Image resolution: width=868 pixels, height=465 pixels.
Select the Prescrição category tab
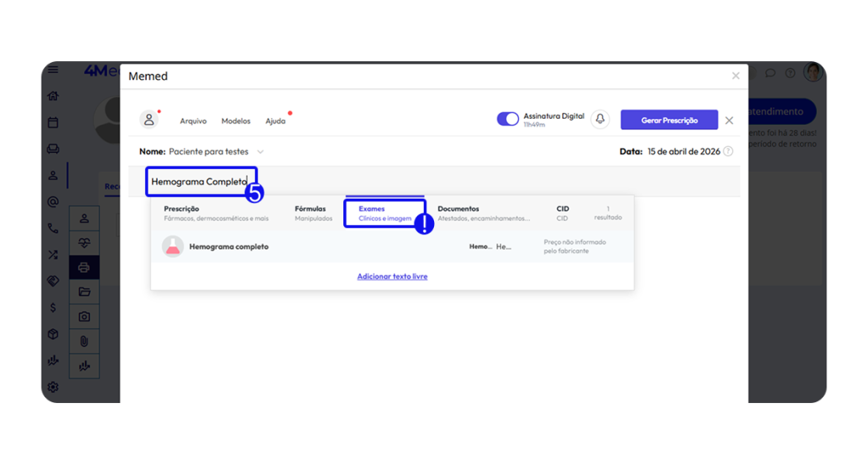point(215,213)
